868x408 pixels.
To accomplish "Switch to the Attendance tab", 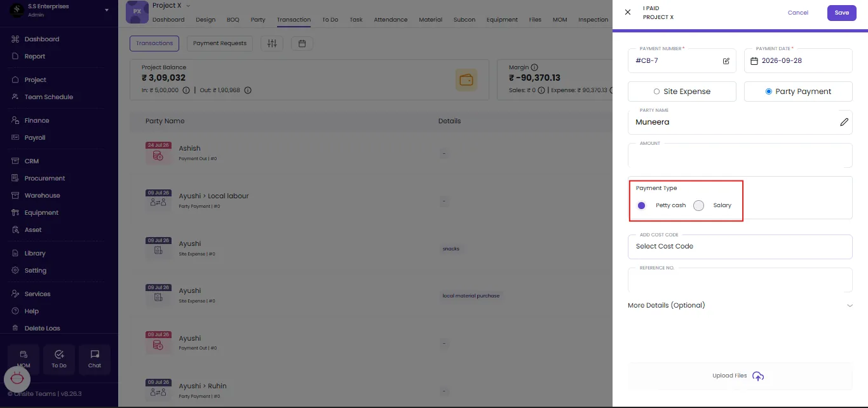I will [391, 20].
